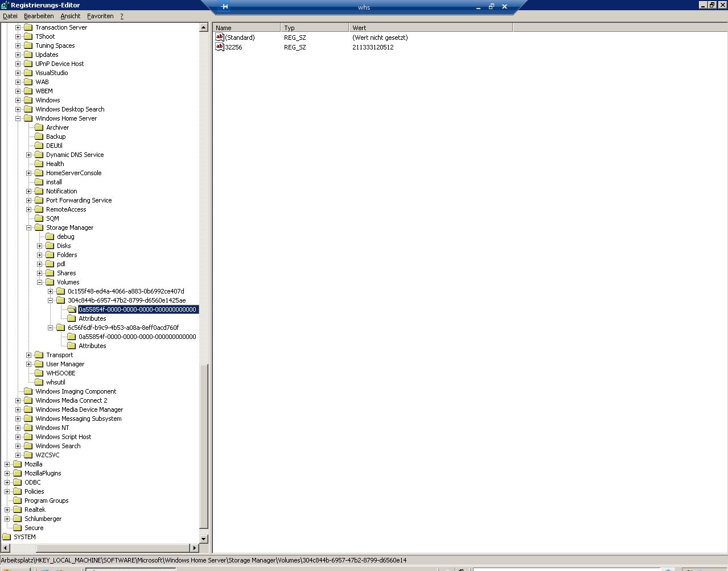Restore down the whs remote session

coord(491,7)
